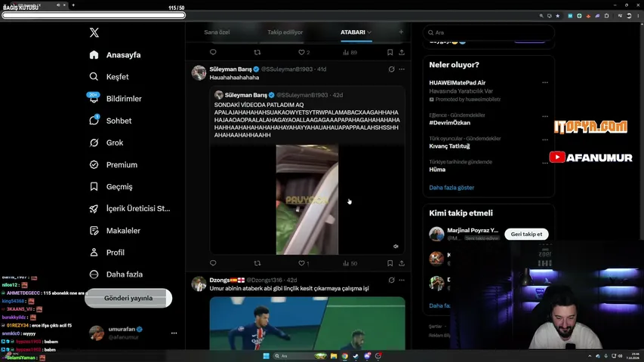Screen dimensions: 644x362
Task: Click the Profil person icon
Action: coord(94,253)
